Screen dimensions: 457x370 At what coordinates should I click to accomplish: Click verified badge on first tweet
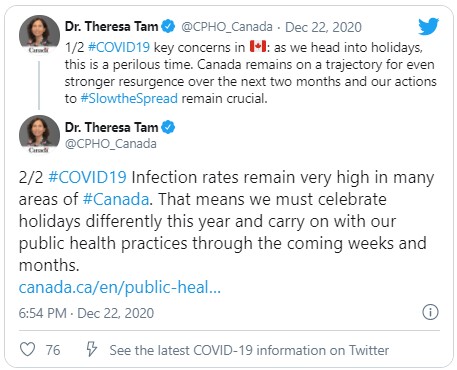click(168, 26)
